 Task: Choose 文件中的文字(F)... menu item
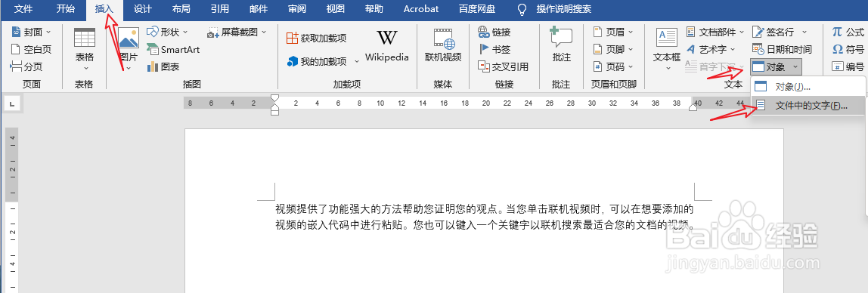pos(808,105)
